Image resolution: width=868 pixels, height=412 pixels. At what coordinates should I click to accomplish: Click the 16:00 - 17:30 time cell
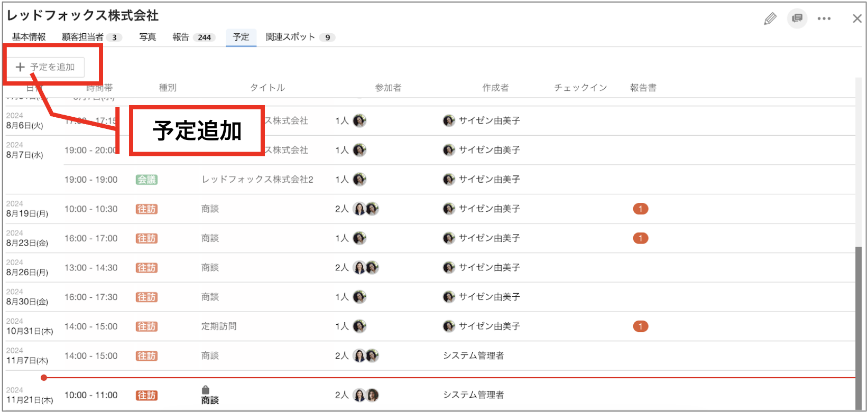pos(91,297)
